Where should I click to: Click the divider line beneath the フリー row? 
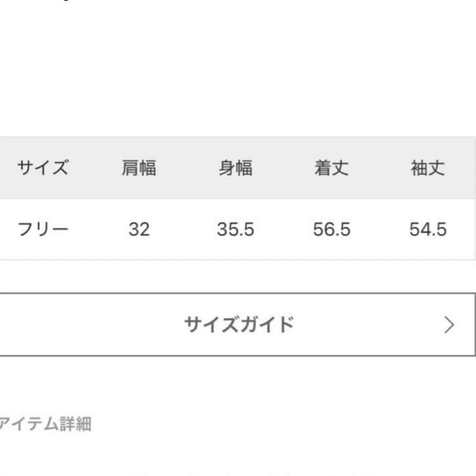(238, 260)
